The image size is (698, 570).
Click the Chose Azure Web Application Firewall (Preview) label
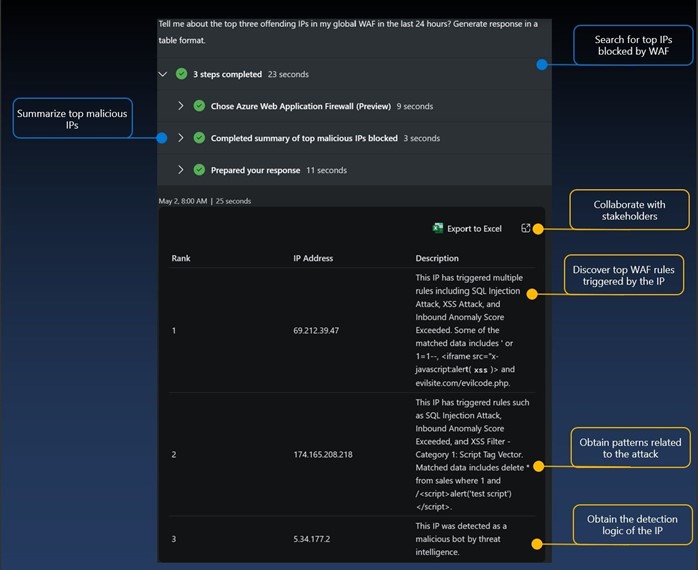click(x=301, y=106)
